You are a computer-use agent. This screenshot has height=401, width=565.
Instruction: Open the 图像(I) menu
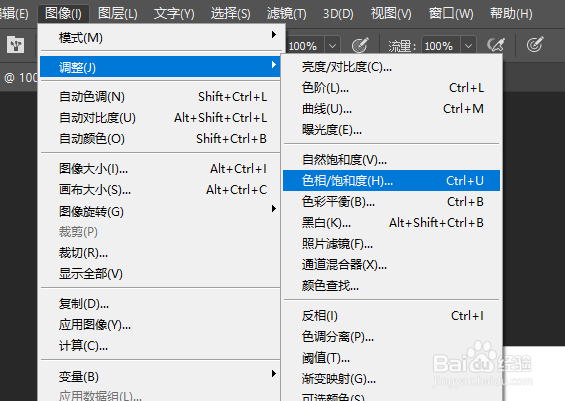(x=63, y=14)
